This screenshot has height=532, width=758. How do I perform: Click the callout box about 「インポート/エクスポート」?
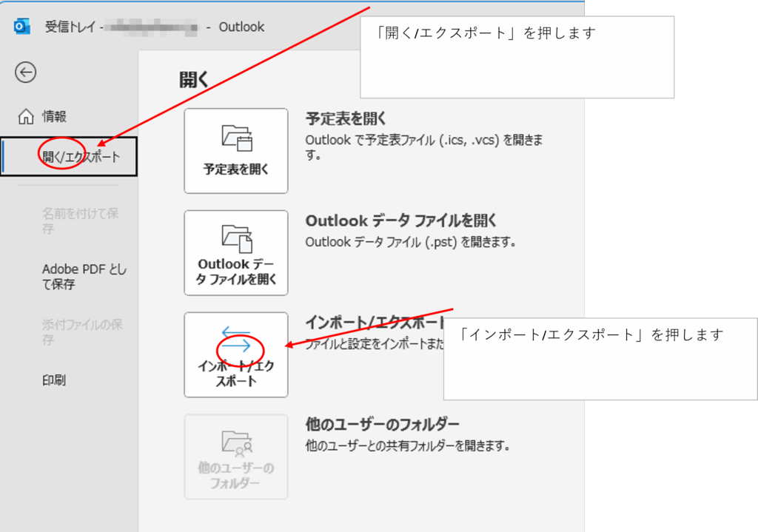click(600, 359)
